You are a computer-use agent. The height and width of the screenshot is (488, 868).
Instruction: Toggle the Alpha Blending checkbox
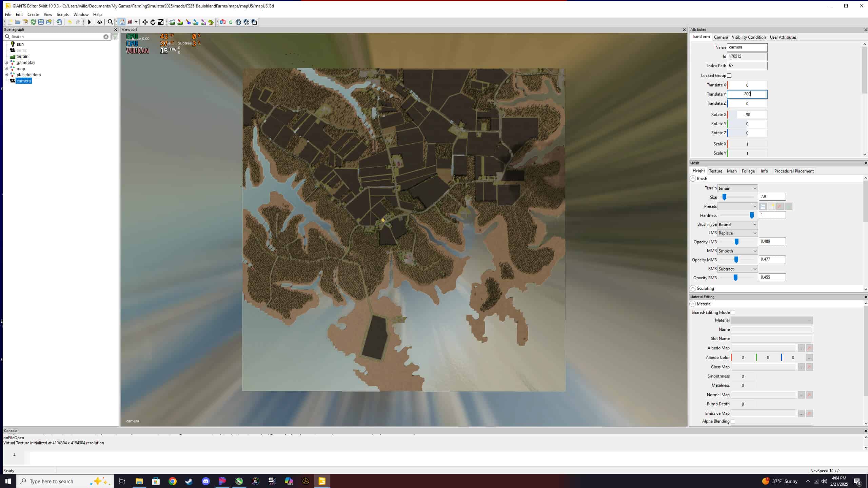click(x=733, y=422)
